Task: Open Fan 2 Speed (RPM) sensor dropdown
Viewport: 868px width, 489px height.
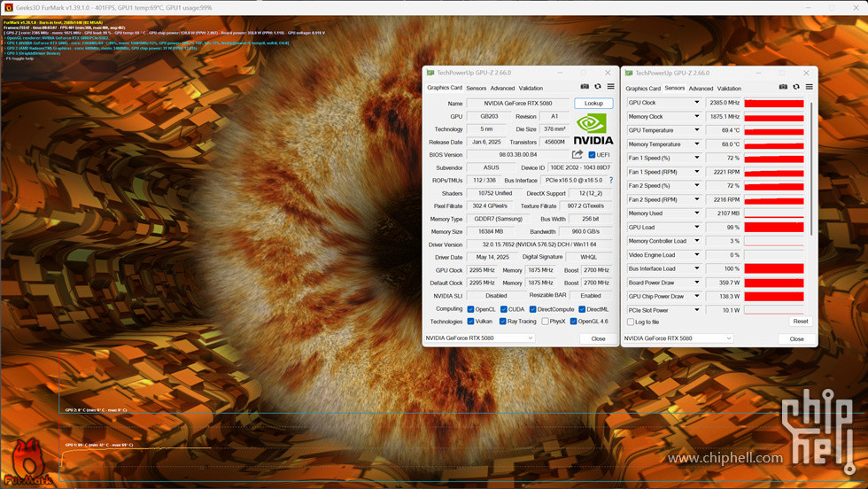Action: click(x=697, y=199)
